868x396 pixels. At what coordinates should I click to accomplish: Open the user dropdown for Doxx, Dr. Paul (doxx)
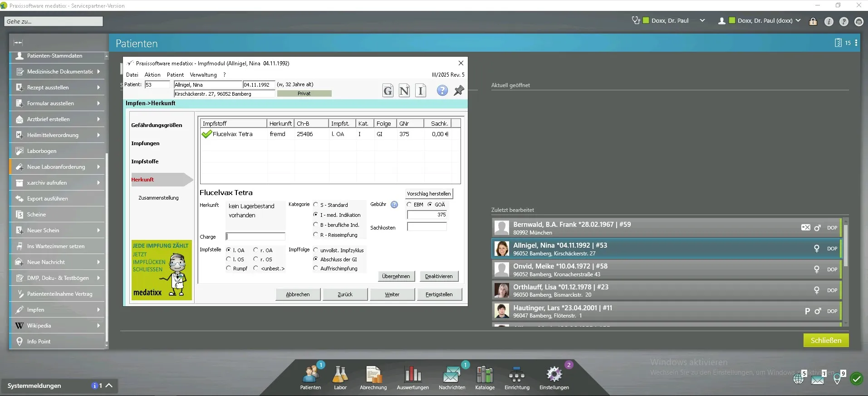pyautogui.click(x=798, y=21)
